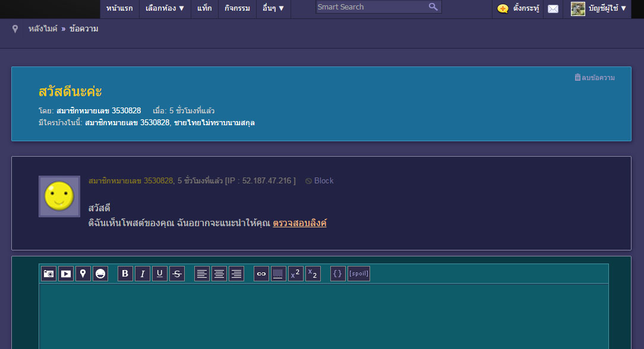The height and width of the screenshot is (349, 644).
Task: Insert a hyperlink with the link icon
Action: [x=261, y=274]
